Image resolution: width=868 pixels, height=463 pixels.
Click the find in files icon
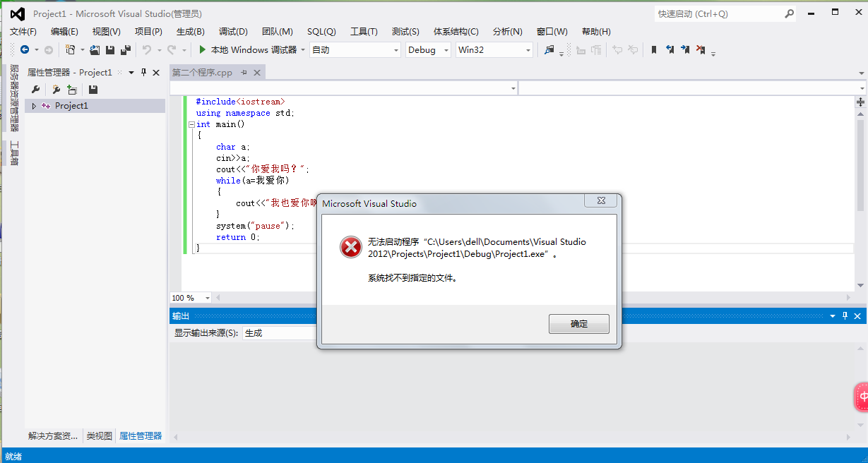point(549,50)
